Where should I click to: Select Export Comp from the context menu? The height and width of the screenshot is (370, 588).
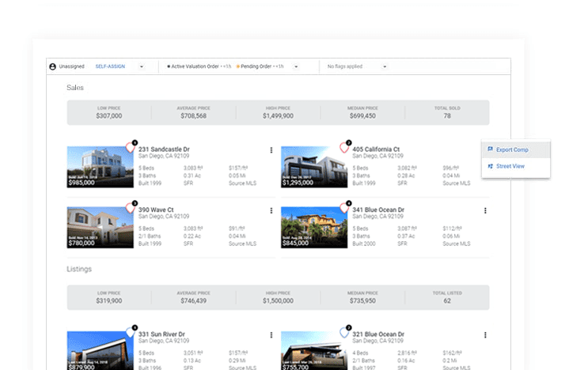tap(516, 149)
